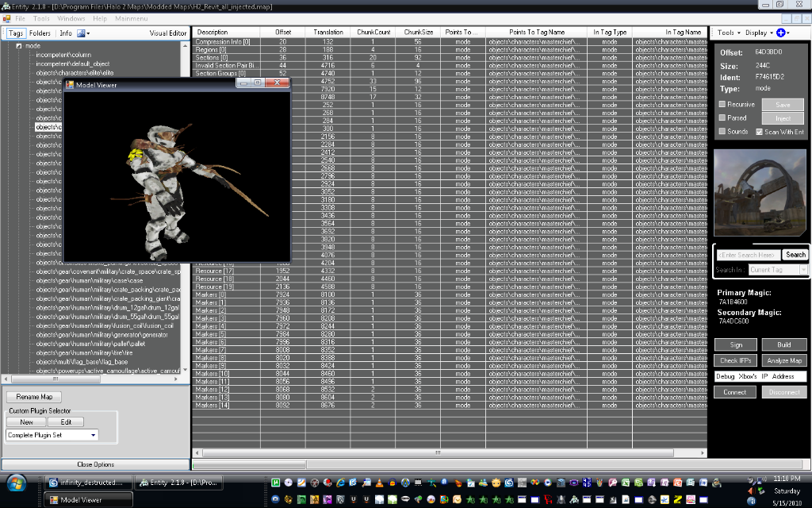Click the Build button
Screen dimensions: 812x508
[x=784, y=344]
